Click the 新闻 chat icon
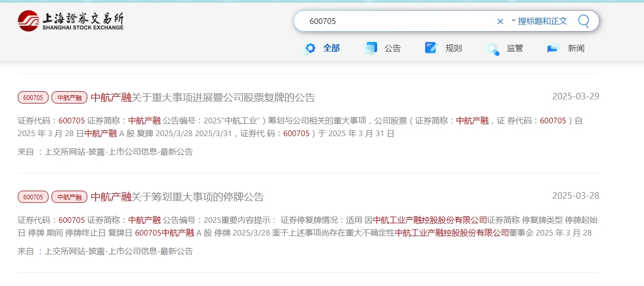The height and width of the screenshot is (286, 644). coord(553,48)
